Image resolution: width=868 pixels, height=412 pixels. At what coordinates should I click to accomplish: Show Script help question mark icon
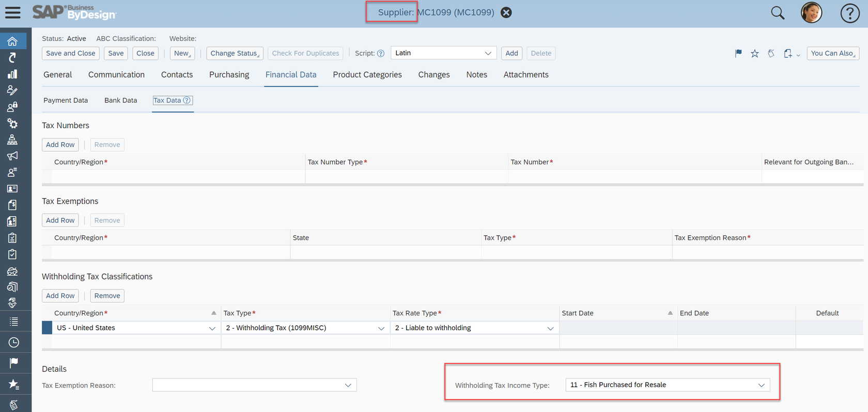coord(381,53)
